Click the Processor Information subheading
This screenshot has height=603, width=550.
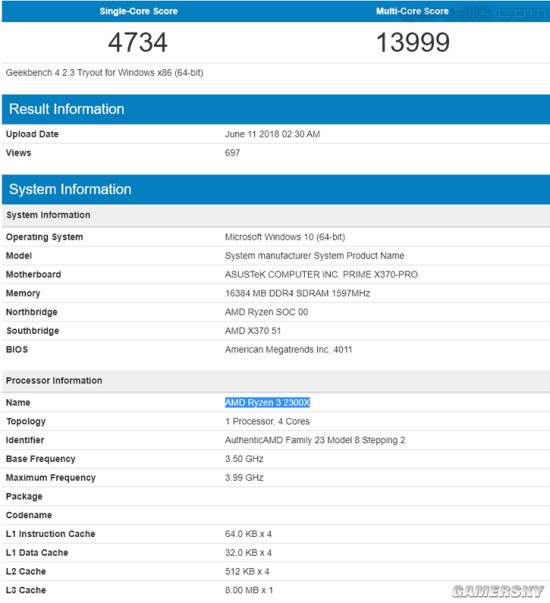(54, 380)
